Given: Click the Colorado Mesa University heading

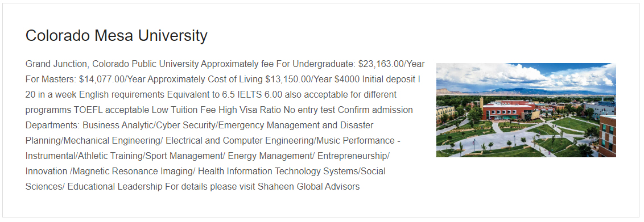Looking at the screenshot, I should click(x=116, y=36).
